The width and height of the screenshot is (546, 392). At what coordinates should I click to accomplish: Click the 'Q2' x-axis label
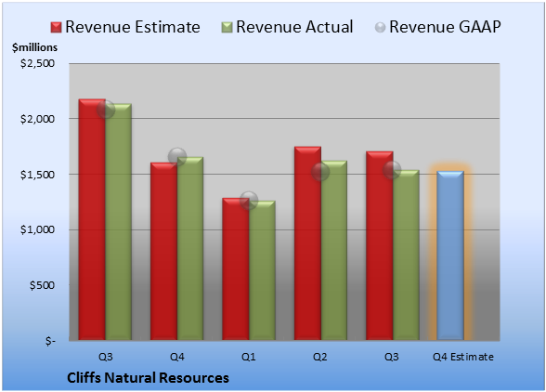pyautogui.click(x=320, y=357)
